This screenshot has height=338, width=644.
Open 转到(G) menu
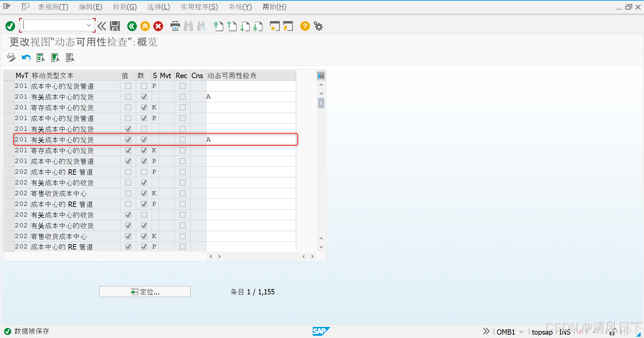point(125,7)
